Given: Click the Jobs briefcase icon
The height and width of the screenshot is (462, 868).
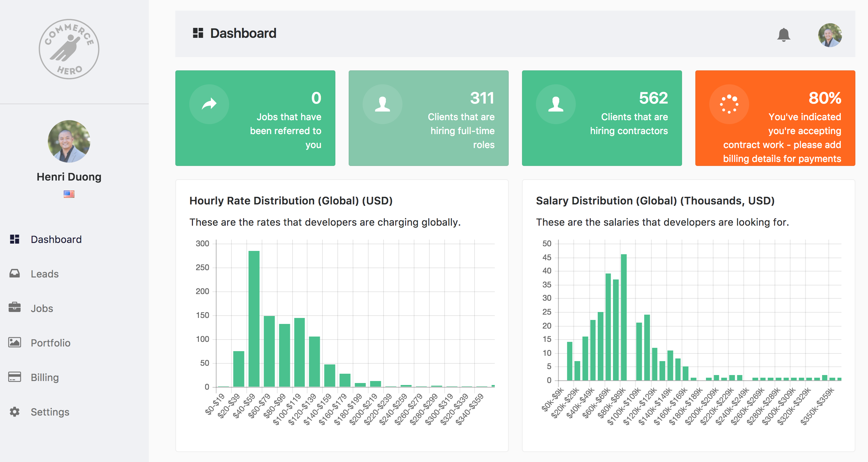Looking at the screenshot, I should [x=15, y=308].
